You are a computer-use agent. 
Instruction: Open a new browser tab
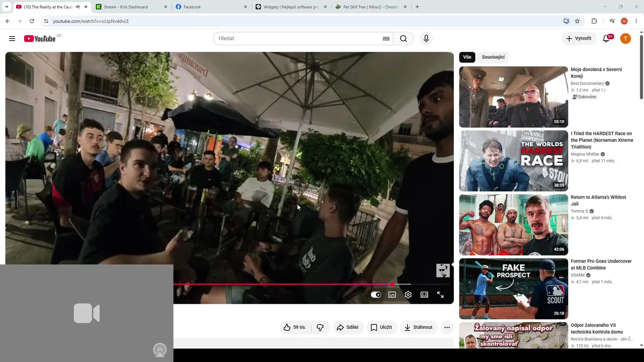pyautogui.click(x=417, y=7)
